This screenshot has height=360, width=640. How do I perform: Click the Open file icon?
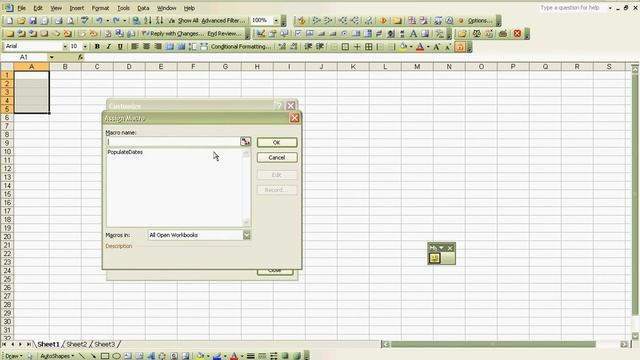21,20
